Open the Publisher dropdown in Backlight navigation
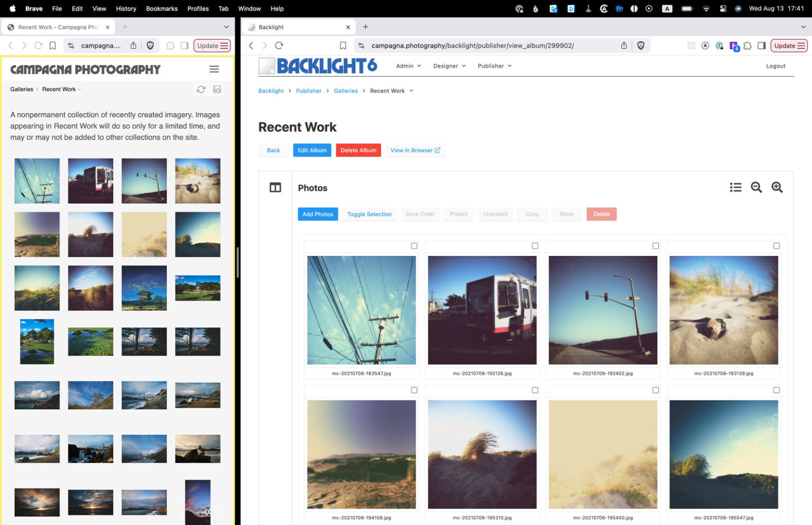The image size is (812, 525). click(493, 66)
